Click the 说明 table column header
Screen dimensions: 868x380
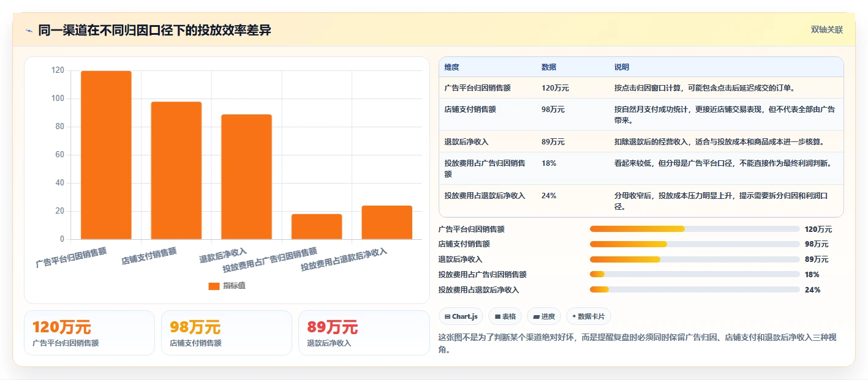[x=622, y=67]
